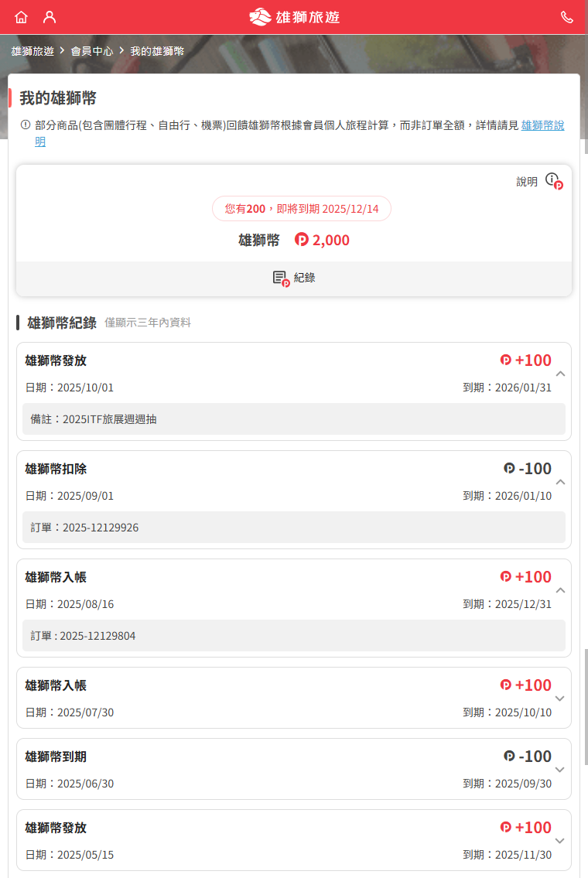Image resolution: width=588 pixels, height=878 pixels.
Task: Click the exclamation notice icon
Action: point(26,125)
